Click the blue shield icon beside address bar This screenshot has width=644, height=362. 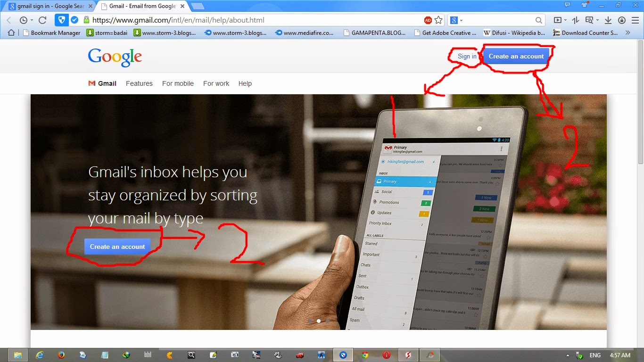coord(61,20)
